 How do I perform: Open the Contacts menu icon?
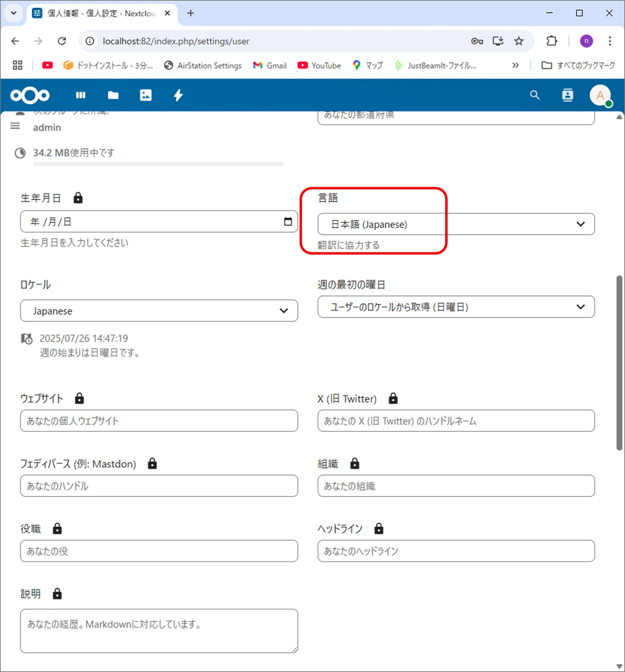pos(568,95)
